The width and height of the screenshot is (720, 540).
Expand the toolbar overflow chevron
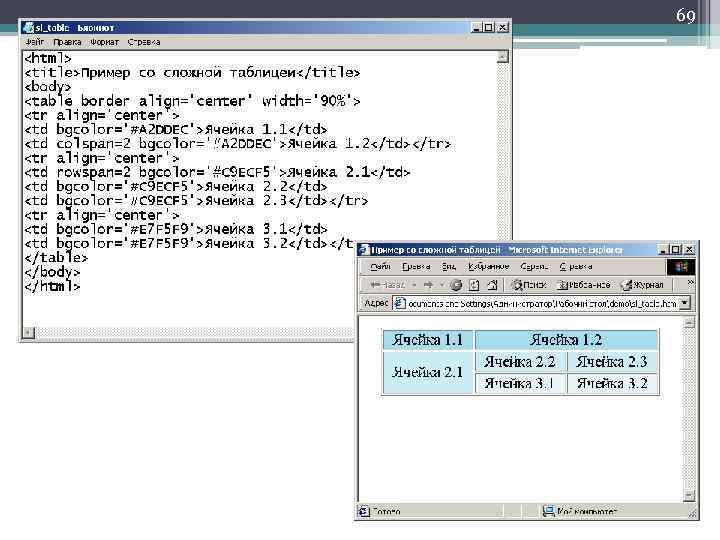coord(690,282)
